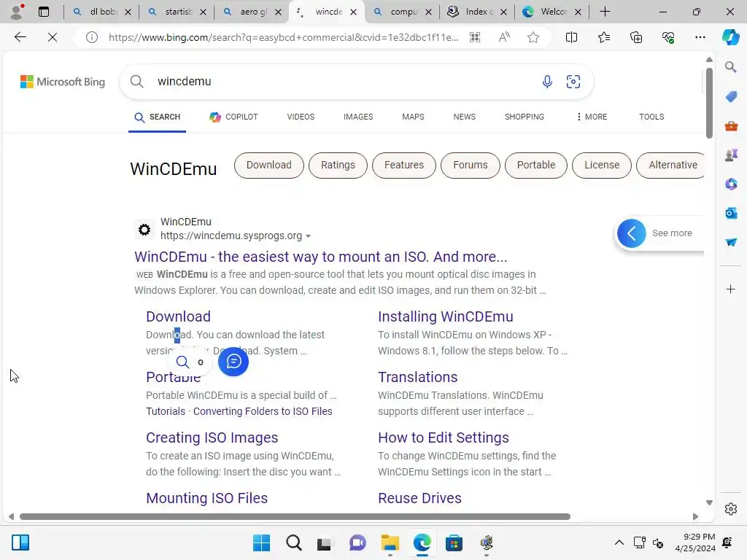Screen dimensions: 747x560
Task: Open favorites list icon
Action: click(x=603, y=37)
